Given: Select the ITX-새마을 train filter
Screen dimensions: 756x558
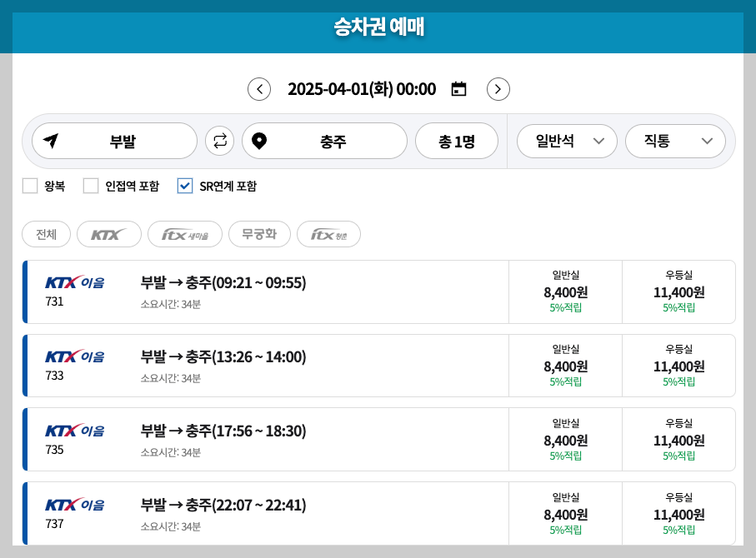Looking at the screenshot, I should [x=185, y=234].
